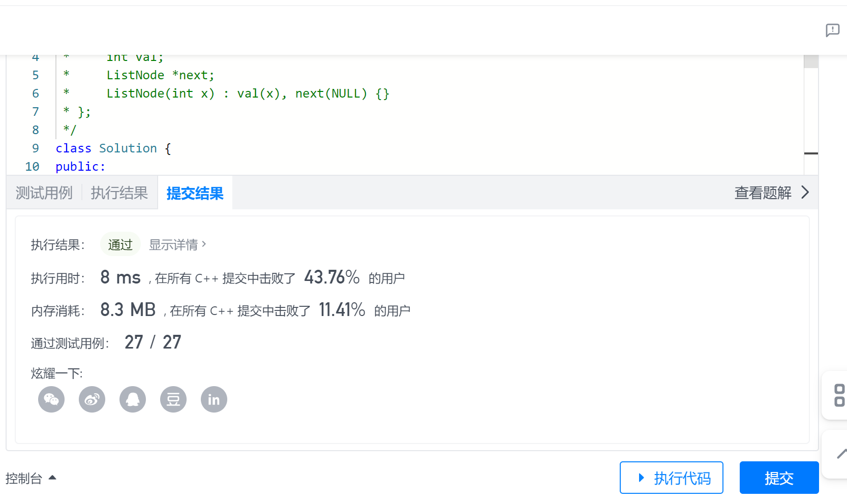Click the 执行代码 button
Viewport: 847px width, 504px height.
tap(671, 478)
